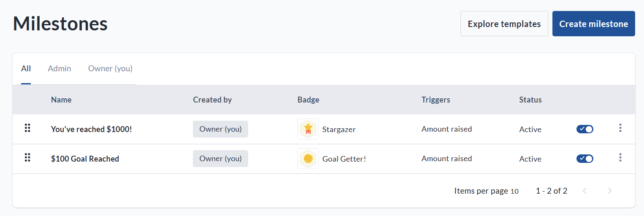Click the Goal Getter! badge icon

click(x=308, y=159)
